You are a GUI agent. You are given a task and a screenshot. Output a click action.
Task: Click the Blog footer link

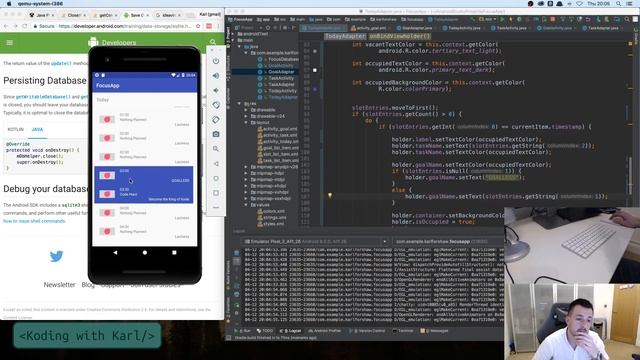pos(88,284)
